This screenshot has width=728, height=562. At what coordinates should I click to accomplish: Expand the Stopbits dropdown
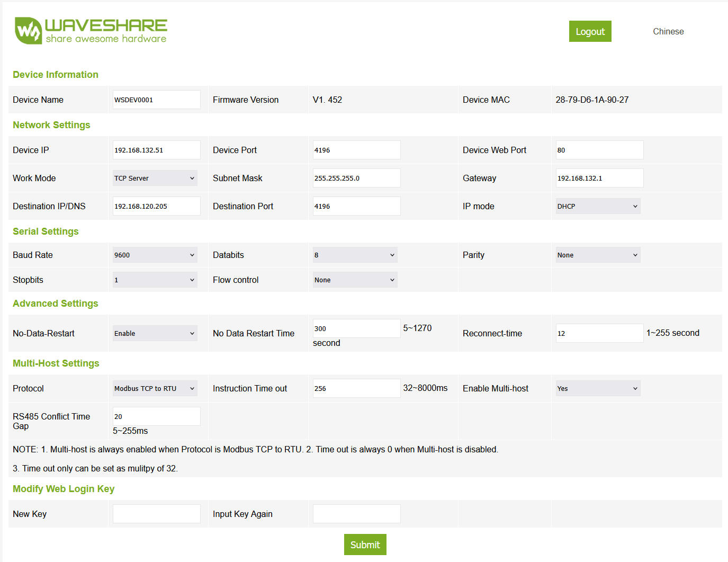coord(155,280)
